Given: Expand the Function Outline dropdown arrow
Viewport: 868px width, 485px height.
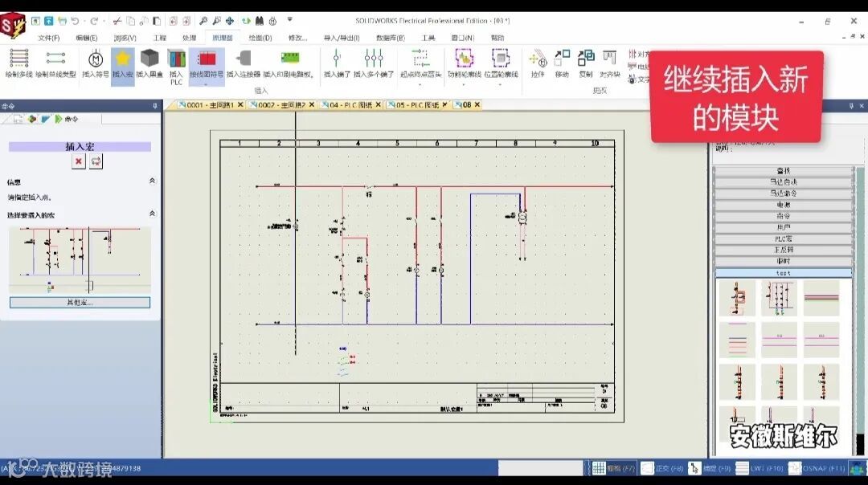Looking at the screenshot, I should 464,84.
